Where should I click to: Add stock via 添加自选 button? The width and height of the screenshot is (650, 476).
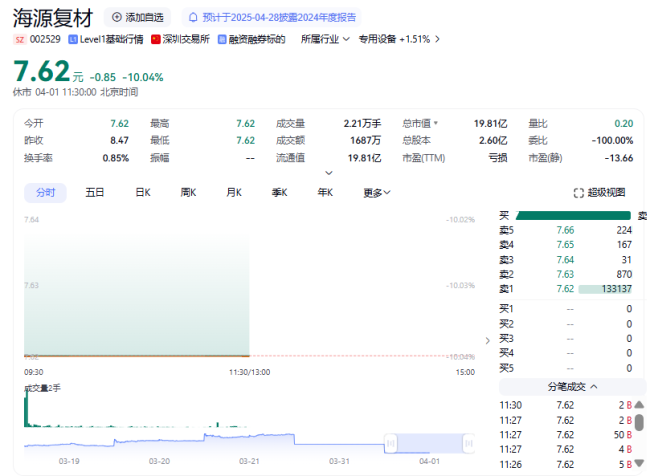point(137,17)
